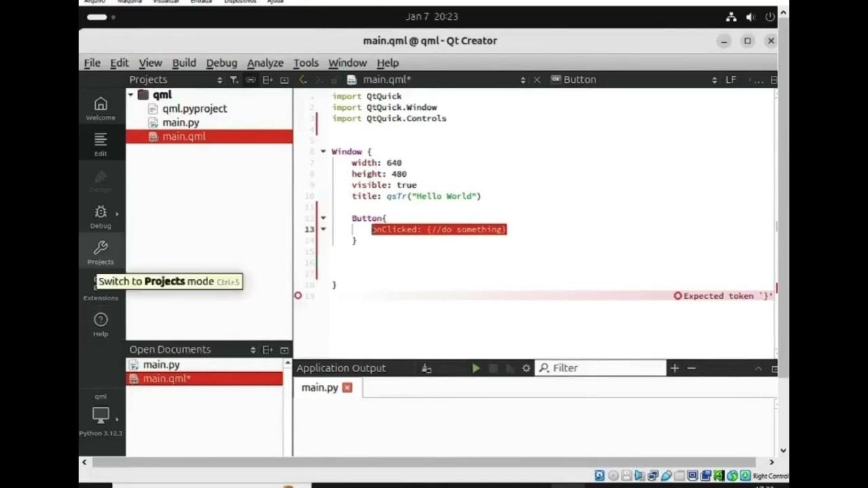The image size is (868, 488).
Task: Click the Activities pill in the top bar
Action: pos(97,17)
